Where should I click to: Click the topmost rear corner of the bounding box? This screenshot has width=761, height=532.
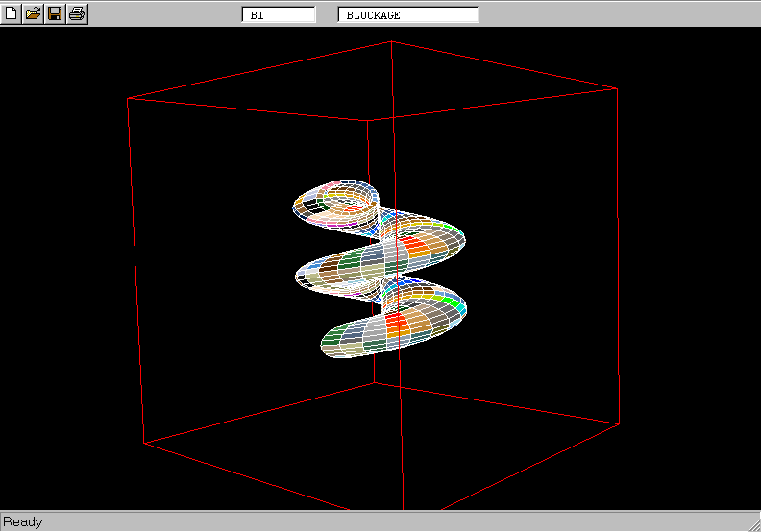391,41
